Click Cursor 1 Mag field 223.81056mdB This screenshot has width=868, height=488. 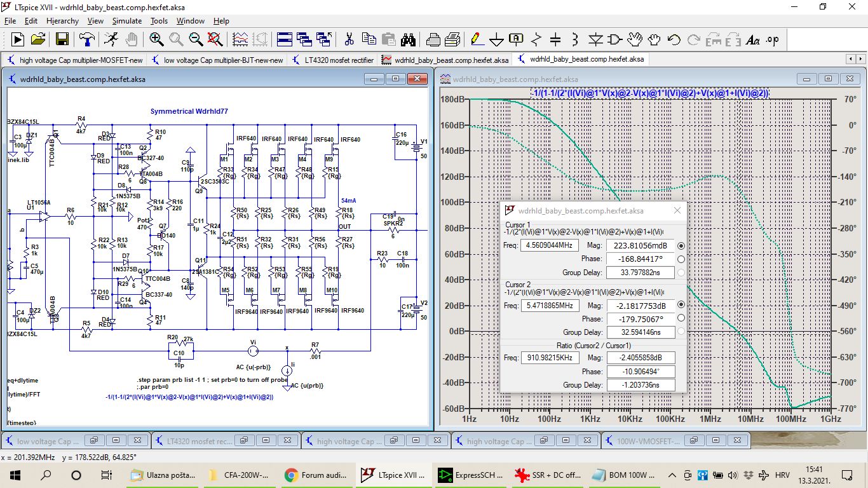641,245
